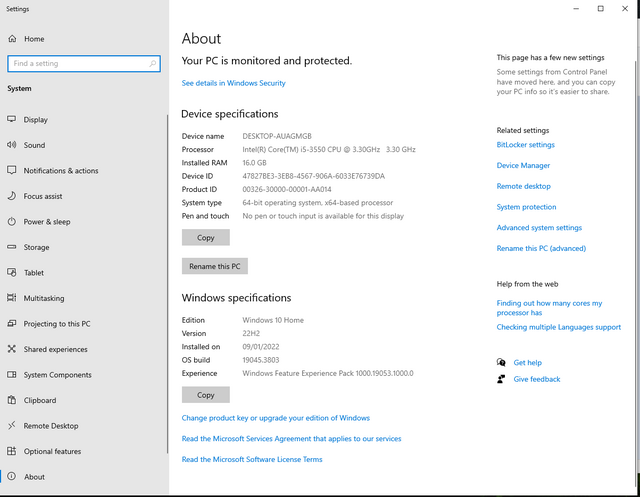Click the sidebar vertical scrollbar
Image resolution: width=640 pixels, height=497 pixels.
point(167,284)
